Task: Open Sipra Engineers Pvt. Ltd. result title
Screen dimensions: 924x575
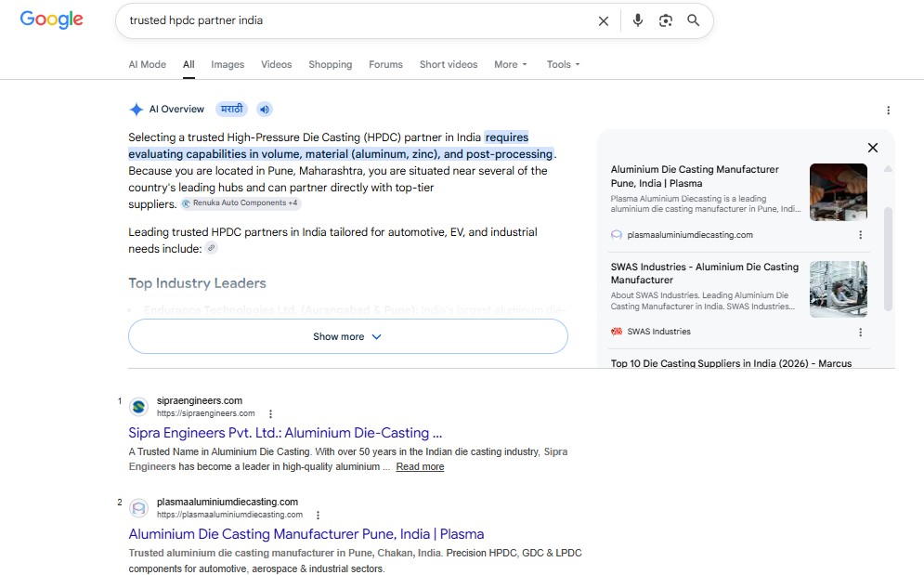Action: point(285,433)
